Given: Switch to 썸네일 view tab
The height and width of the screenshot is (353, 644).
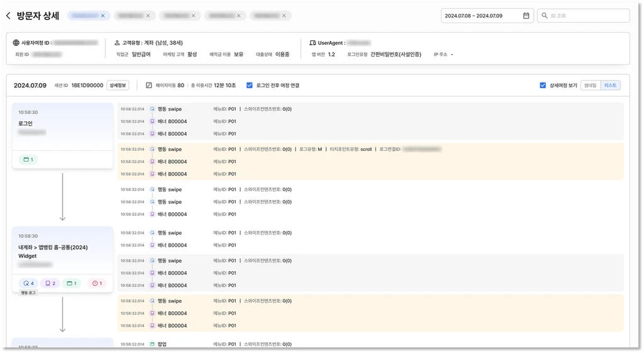Looking at the screenshot, I should (x=590, y=85).
